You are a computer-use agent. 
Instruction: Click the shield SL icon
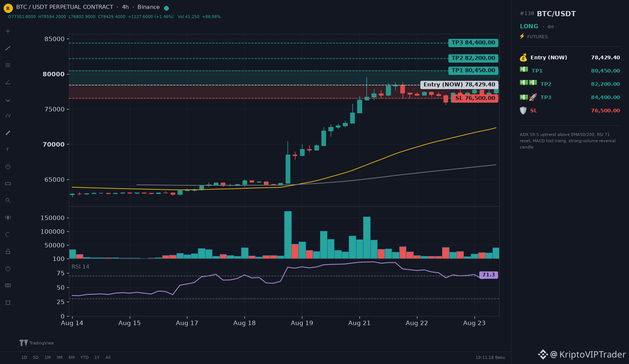[523, 111]
